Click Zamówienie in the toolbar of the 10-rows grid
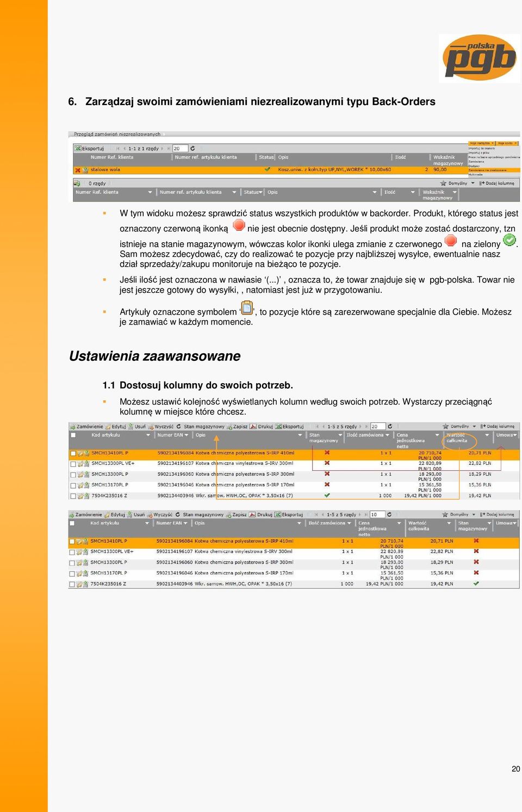Image resolution: width=522 pixels, height=812 pixels. [x=85, y=515]
